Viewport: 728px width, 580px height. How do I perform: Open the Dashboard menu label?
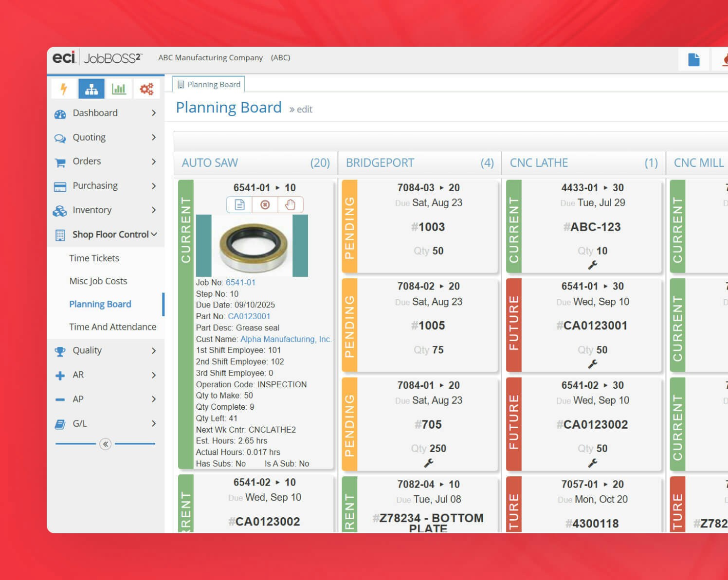pyautogui.click(x=95, y=113)
